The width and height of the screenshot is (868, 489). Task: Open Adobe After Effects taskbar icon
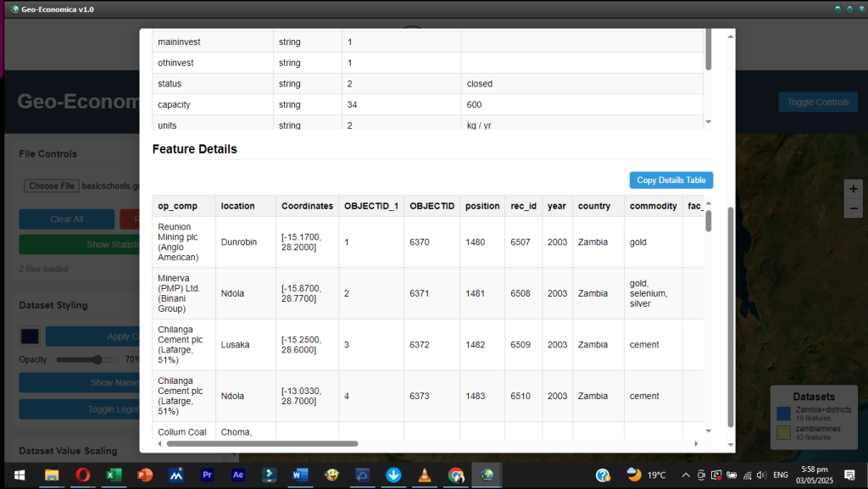coord(237,475)
